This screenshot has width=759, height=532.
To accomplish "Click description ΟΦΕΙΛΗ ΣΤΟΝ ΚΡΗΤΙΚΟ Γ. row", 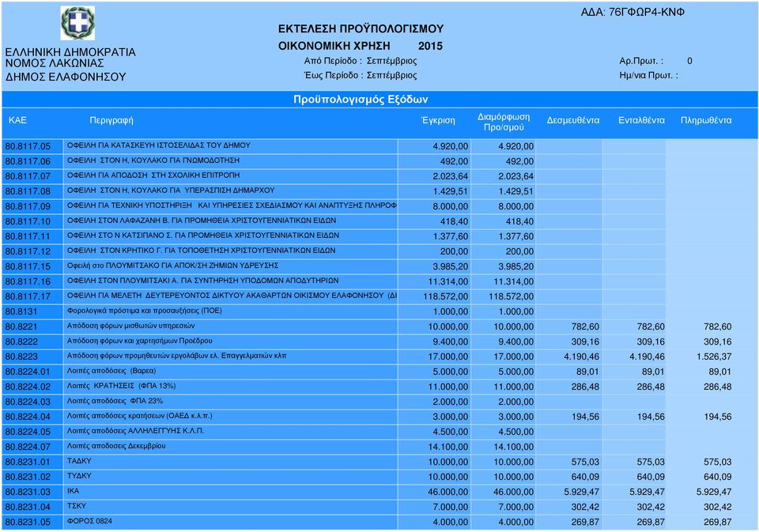I will 202,251.
